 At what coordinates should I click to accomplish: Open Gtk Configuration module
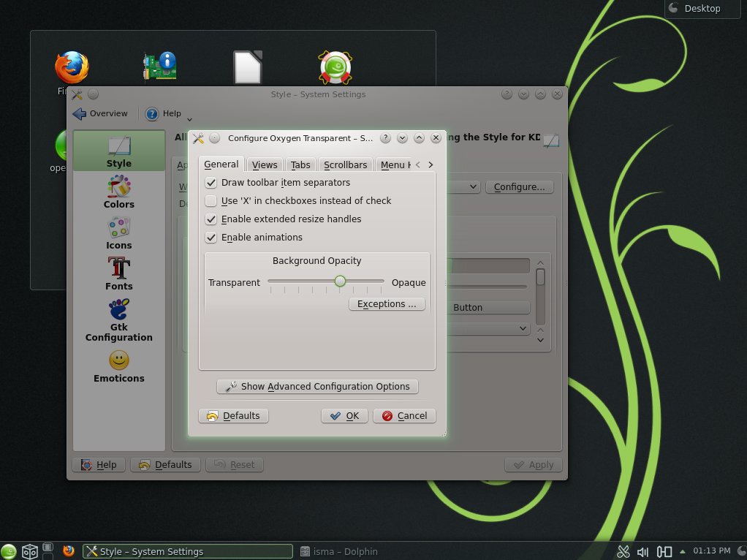tap(118, 320)
